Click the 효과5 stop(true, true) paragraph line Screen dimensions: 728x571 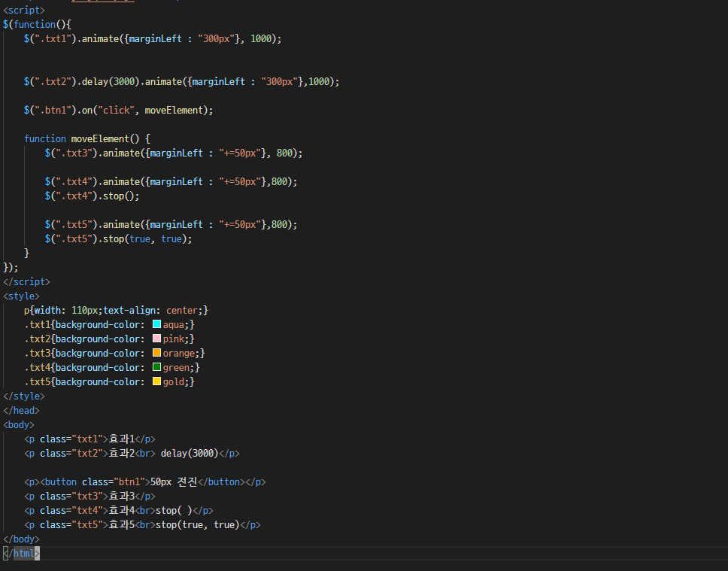point(142,525)
